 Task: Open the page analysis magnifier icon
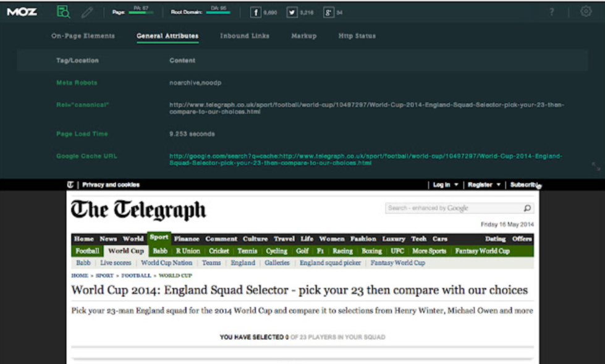click(63, 12)
